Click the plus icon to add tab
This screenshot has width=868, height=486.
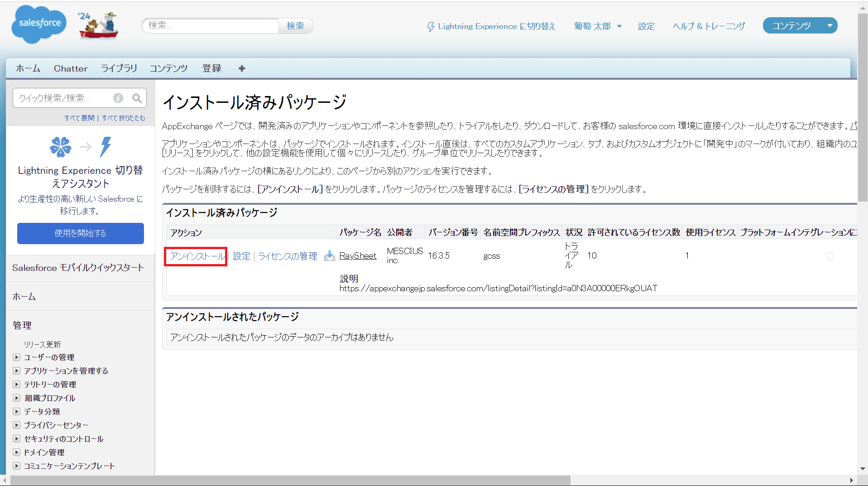coord(242,68)
